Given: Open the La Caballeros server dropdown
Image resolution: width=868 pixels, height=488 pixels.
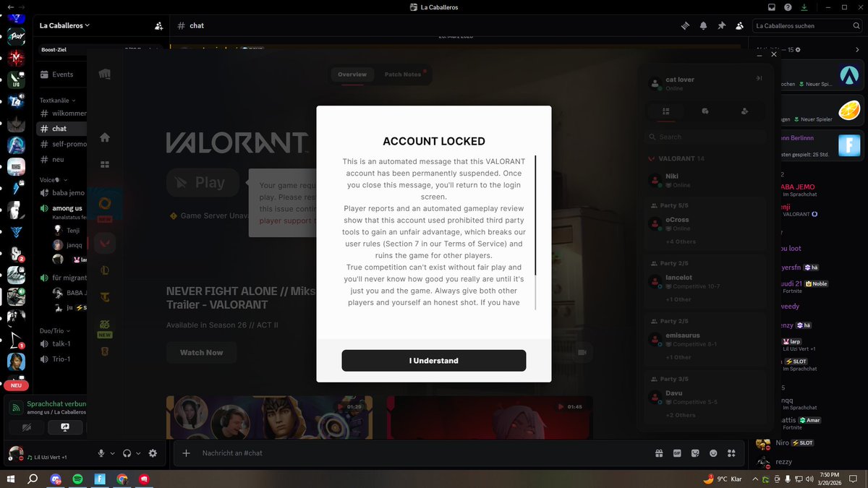Looking at the screenshot, I should click(65, 25).
